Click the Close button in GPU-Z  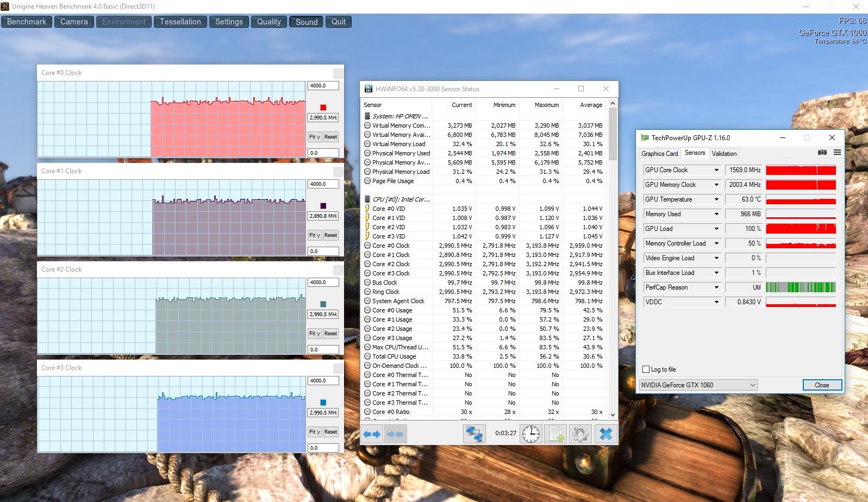[822, 385]
